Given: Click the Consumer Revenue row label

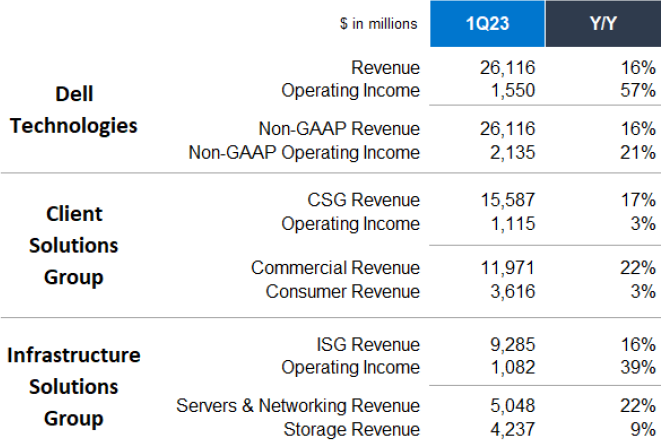Looking at the screenshot, I should [x=342, y=292].
